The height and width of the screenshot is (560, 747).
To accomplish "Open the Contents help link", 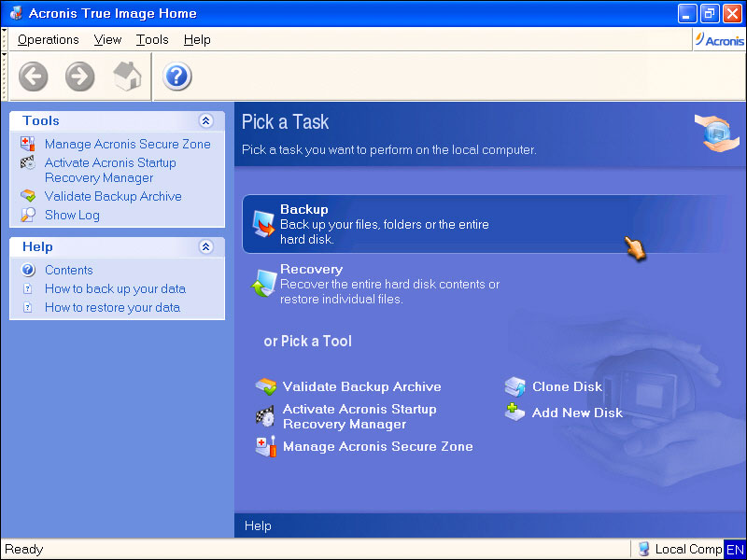I will coord(68,270).
